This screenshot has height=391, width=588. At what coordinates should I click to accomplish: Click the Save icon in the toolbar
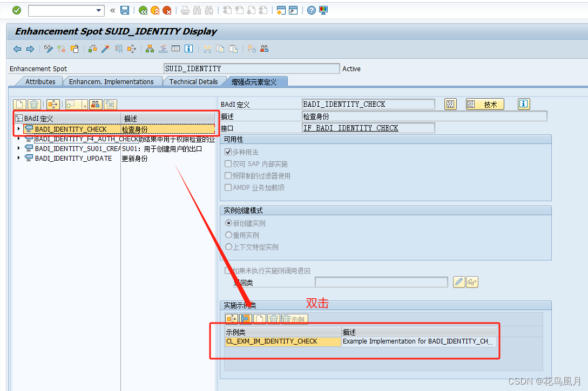pos(125,10)
